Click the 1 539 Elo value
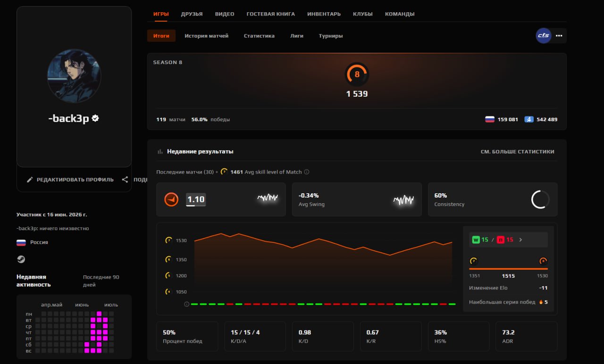The height and width of the screenshot is (364, 604). point(357,94)
